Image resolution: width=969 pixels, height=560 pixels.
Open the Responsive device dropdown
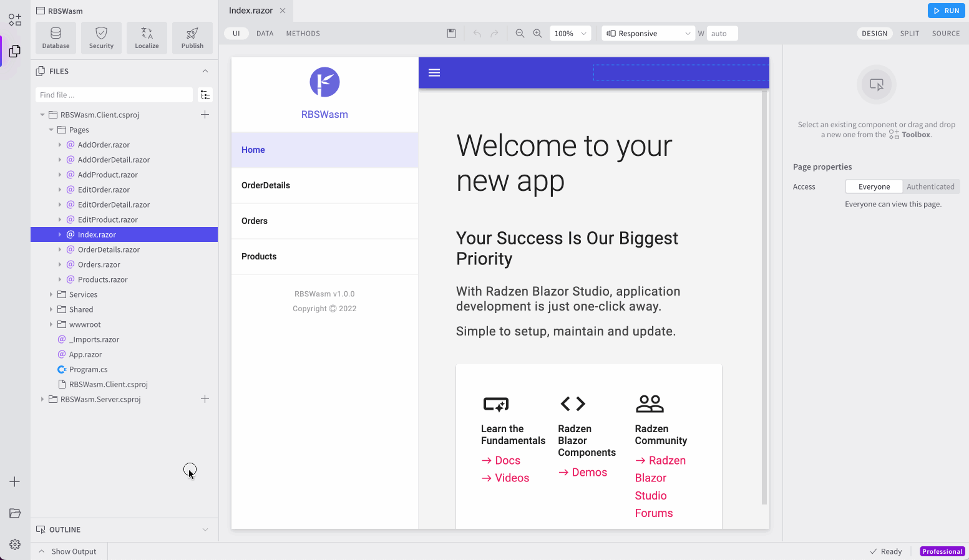click(648, 34)
